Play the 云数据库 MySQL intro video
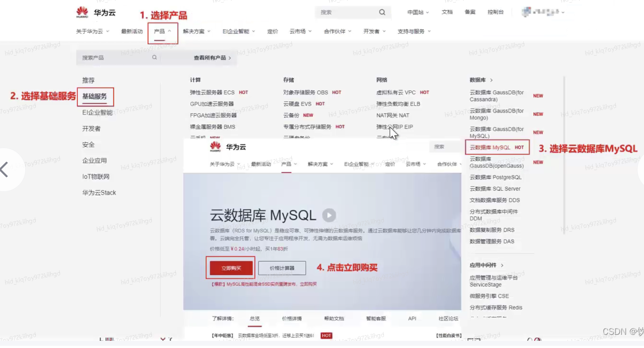This screenshot has height=348, width=644. tap(329, 215)
